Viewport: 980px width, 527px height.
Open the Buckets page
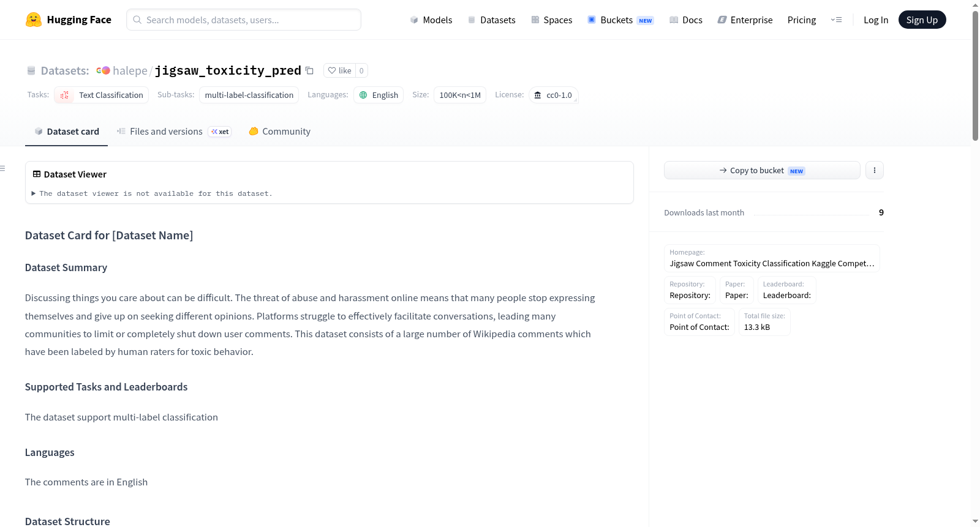(620, 20)
